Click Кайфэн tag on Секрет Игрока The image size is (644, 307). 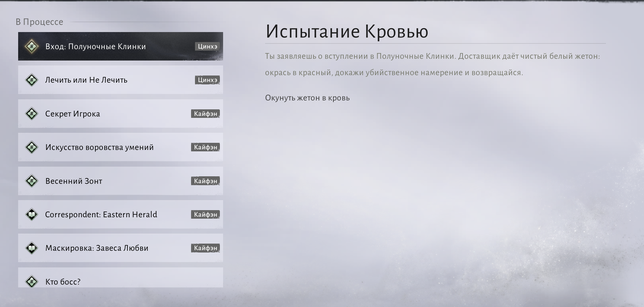tap(206, 114)
